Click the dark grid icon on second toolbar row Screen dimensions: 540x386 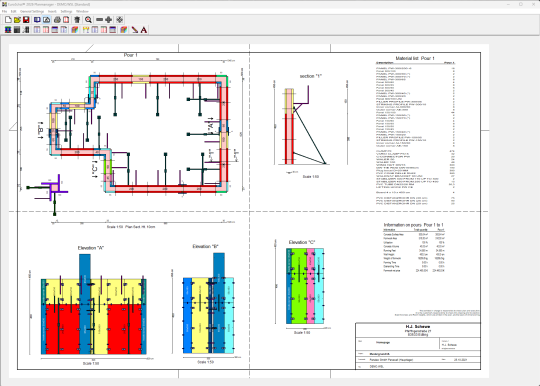[17, 30]
